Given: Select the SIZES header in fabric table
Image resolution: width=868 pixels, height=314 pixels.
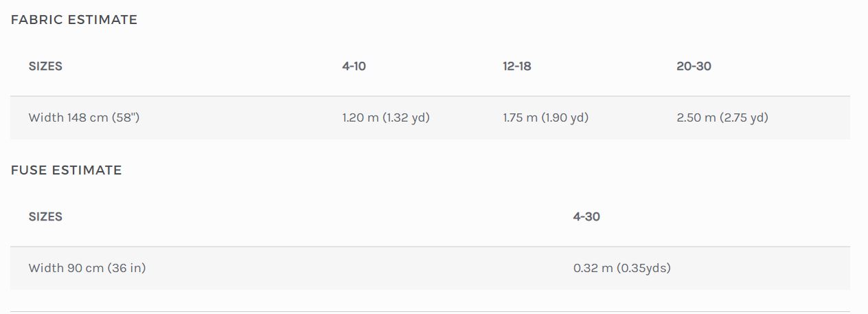Looking at the screenshot, I should 45,67.
